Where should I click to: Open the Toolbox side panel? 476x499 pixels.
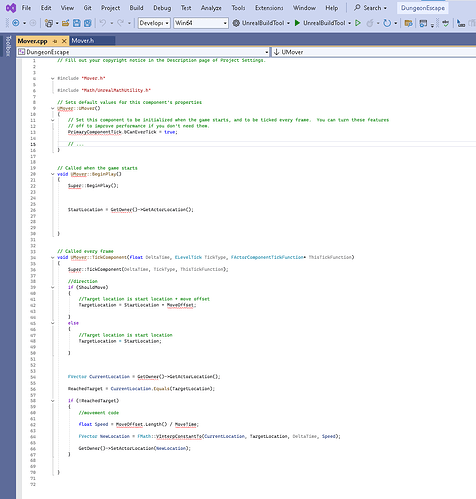point(8,46)
